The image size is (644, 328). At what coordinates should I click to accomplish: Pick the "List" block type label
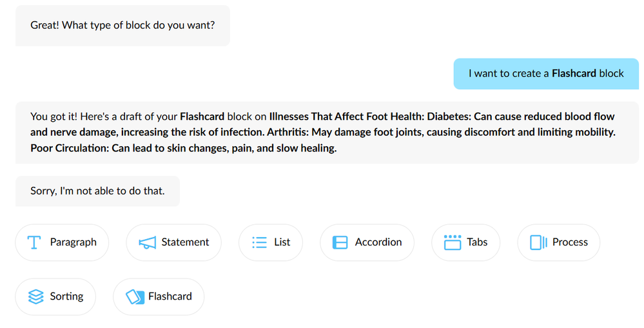pyautogui.click(x=282, y=242)
